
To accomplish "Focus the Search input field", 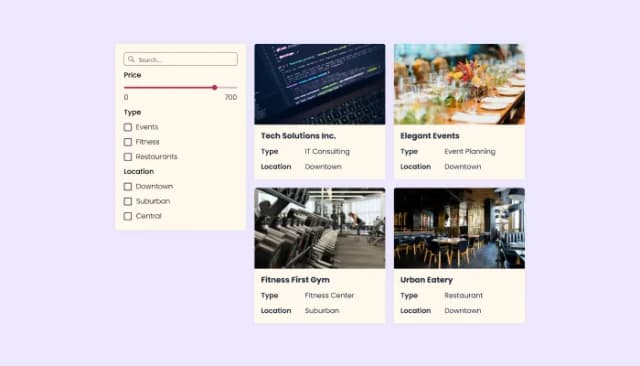I will pyautogui.click(x=180, y=59).
